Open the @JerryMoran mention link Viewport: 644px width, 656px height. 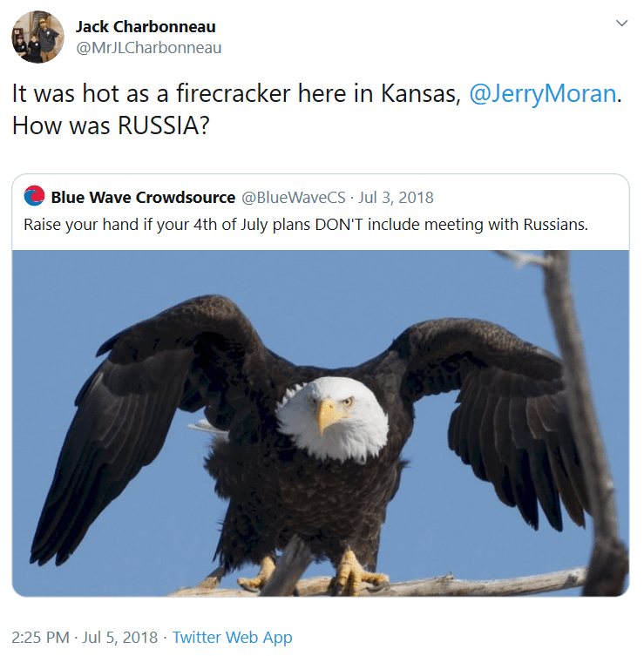pos(543,93)
